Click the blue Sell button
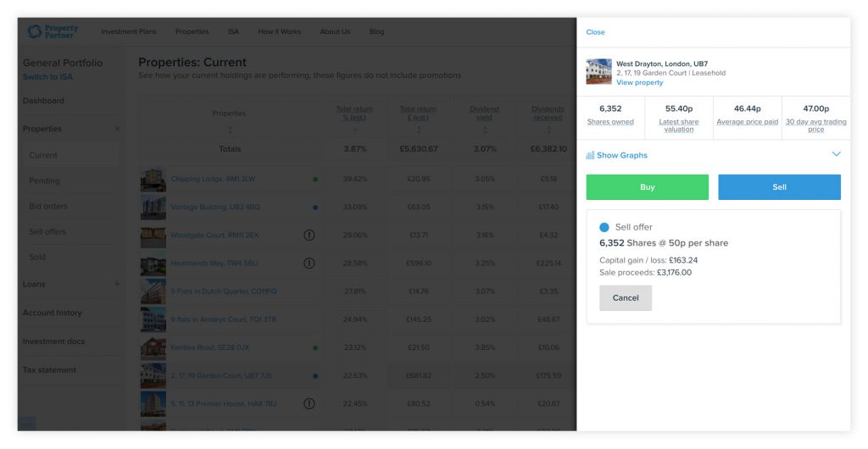The width and height of the screenshot is (868, 449). tap(780, 187)
